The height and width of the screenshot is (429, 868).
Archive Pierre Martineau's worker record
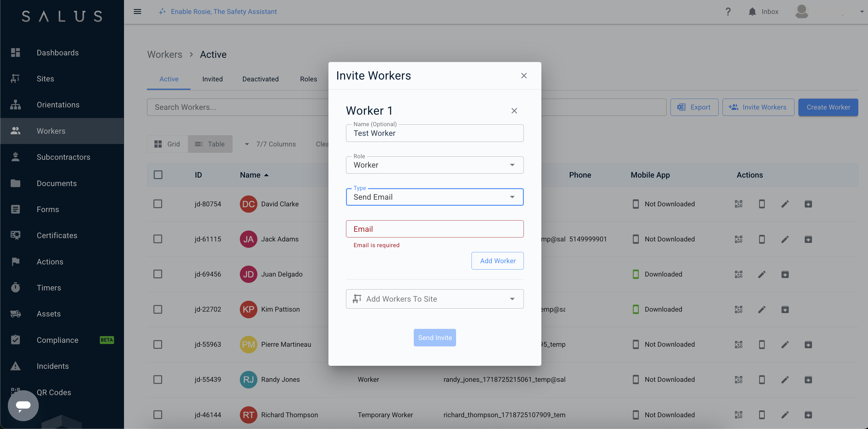click(808, 344)
